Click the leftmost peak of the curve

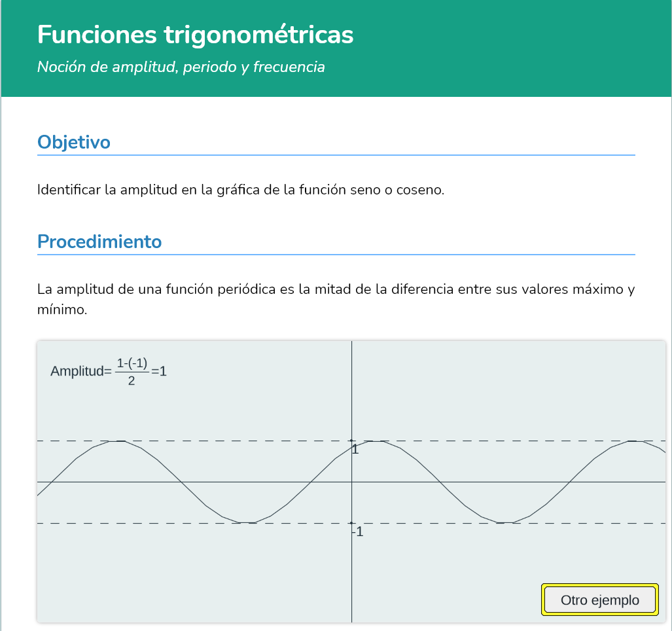(118, 441)
